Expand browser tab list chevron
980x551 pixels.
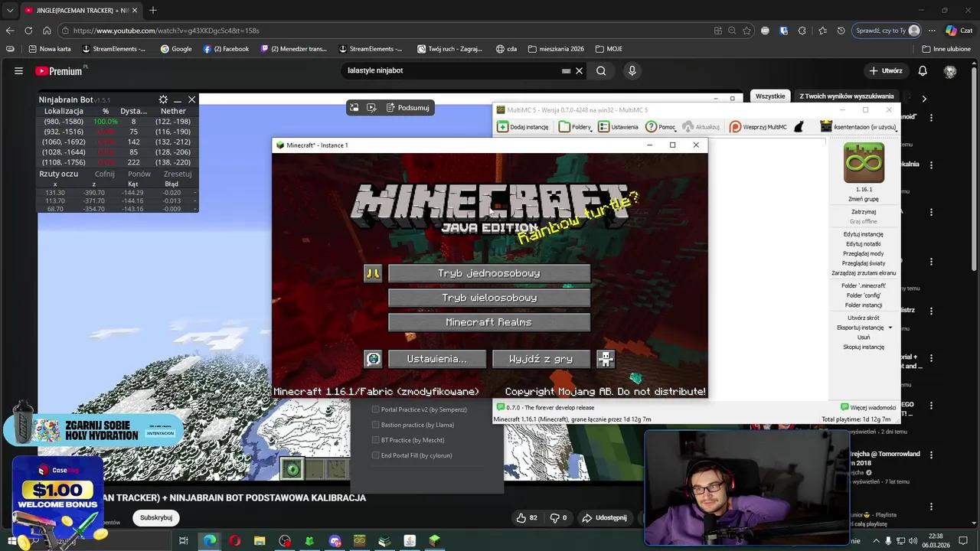point(10,10)
